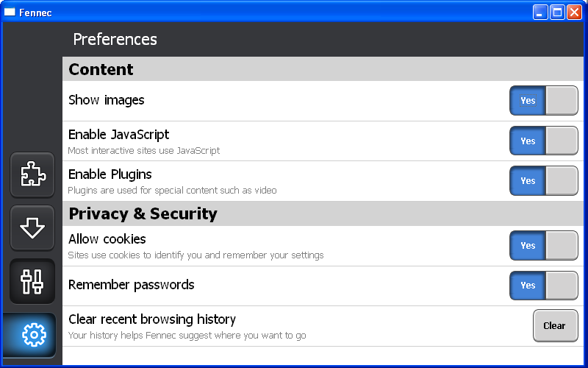Click the Clear recent browsing history label
The height and width of the screenshot is (368, 588).
click(x=152, y=319)
